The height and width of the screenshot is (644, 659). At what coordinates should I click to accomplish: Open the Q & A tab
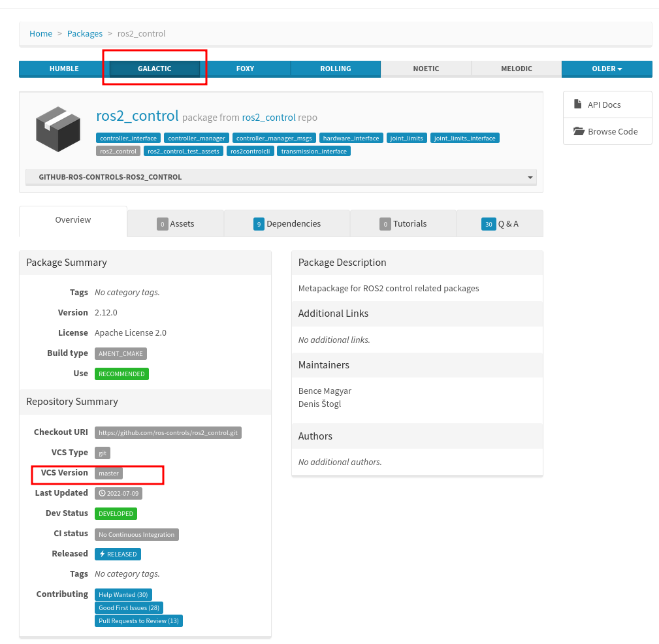[500, 223]
